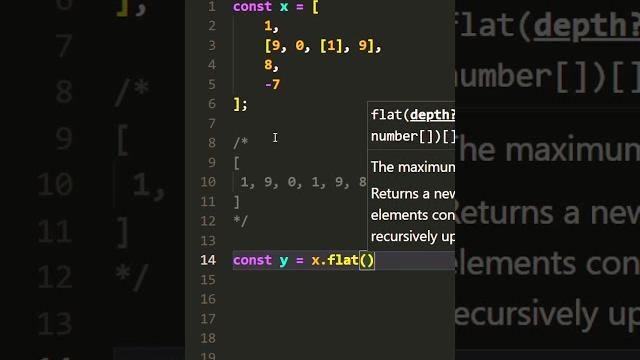This screenshot has height=360, width=640.
Task: Click line number 15 in the gutter
Action: 208,280
